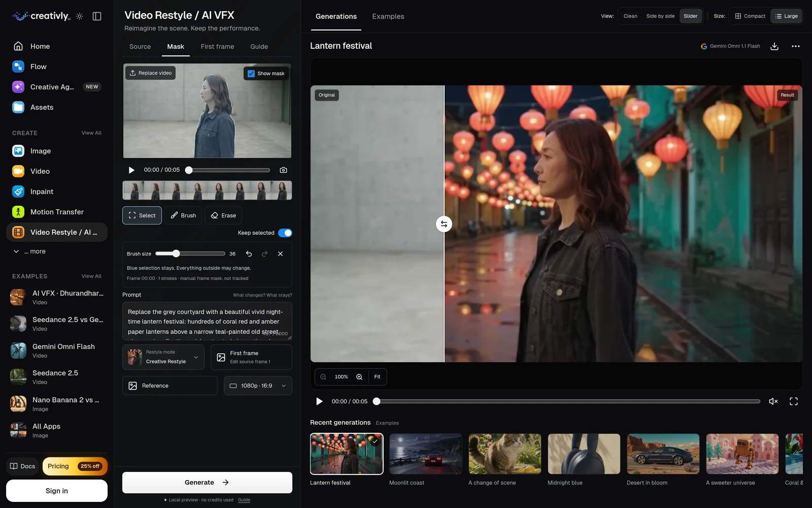The width and height of the screenshot is (812, 508).
Task: Click the Generate button
Action: [207, 483]
